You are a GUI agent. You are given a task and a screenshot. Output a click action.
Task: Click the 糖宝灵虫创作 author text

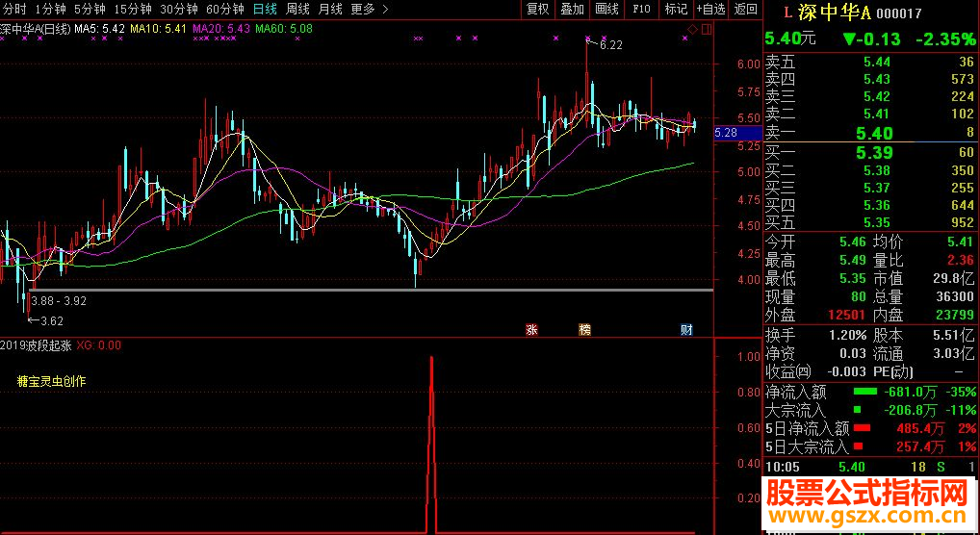52,381
